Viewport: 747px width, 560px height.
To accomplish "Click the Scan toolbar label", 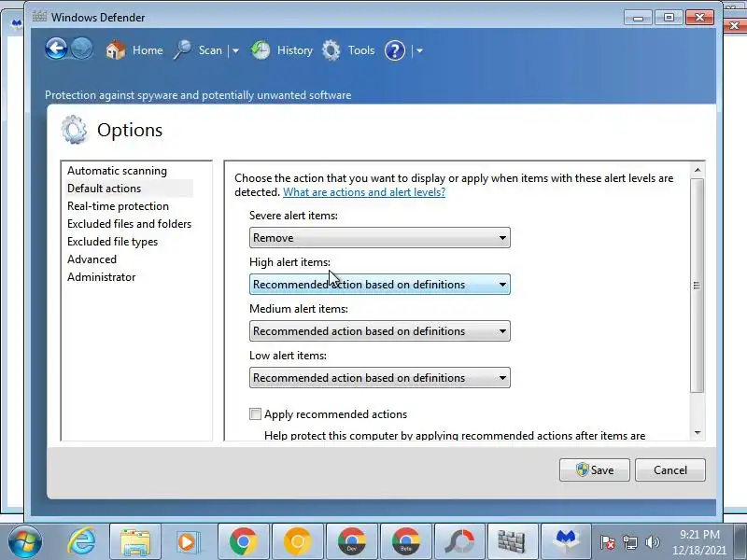I will [x=210, y=50].
